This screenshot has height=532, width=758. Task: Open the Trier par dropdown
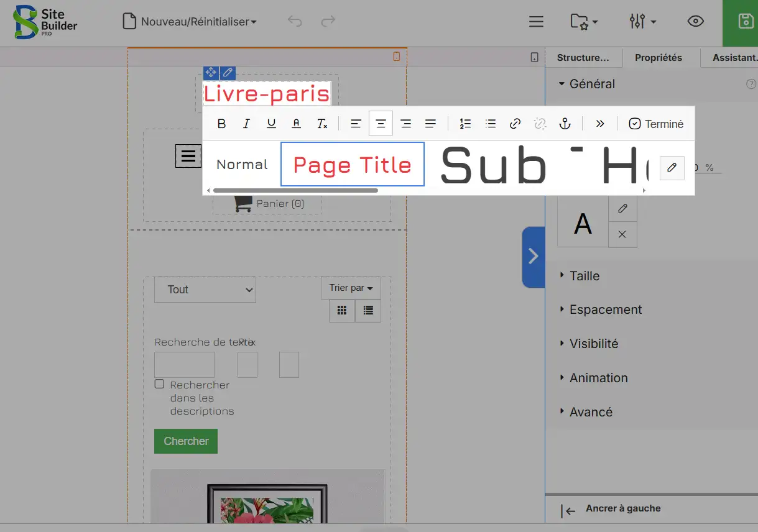[351, 288]
